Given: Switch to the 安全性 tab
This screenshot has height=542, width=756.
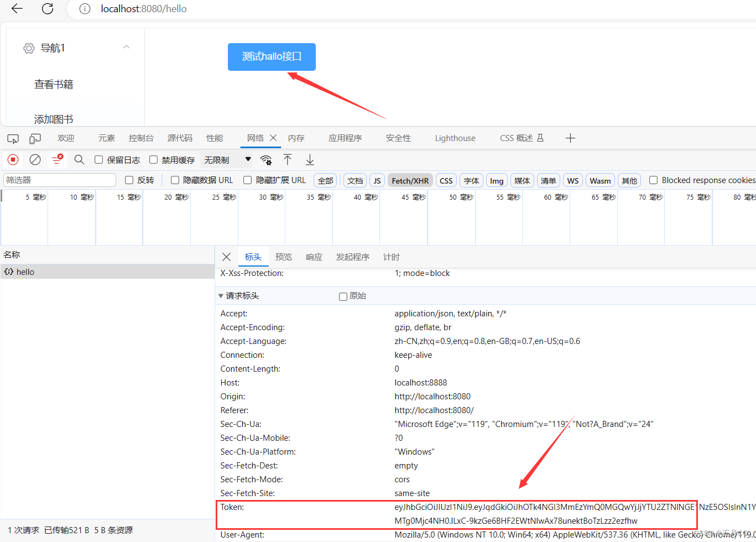Looking at the screenshot, I should [x=398, y=138].
